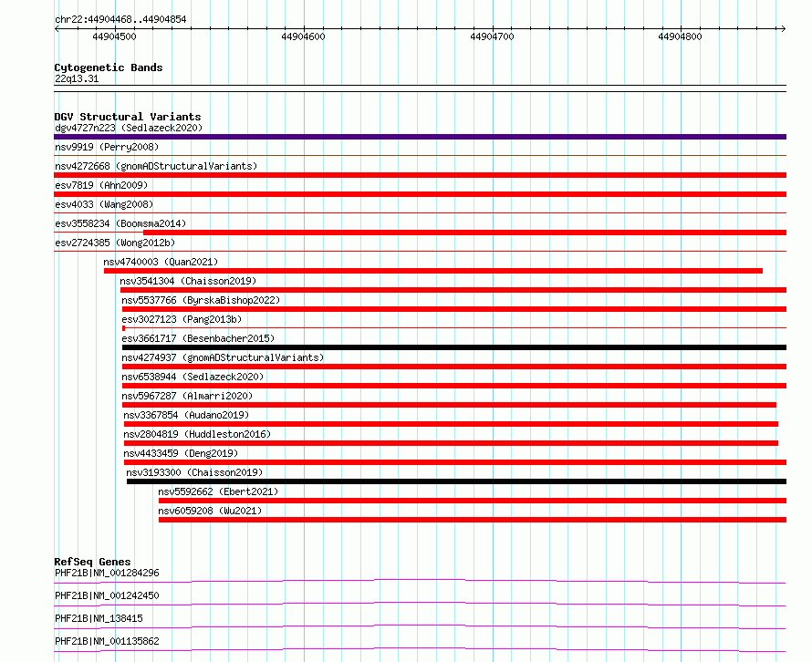Select the esv7819 (Ahn2009) label
The image size is (812, 662).
(x=101, y=185)
